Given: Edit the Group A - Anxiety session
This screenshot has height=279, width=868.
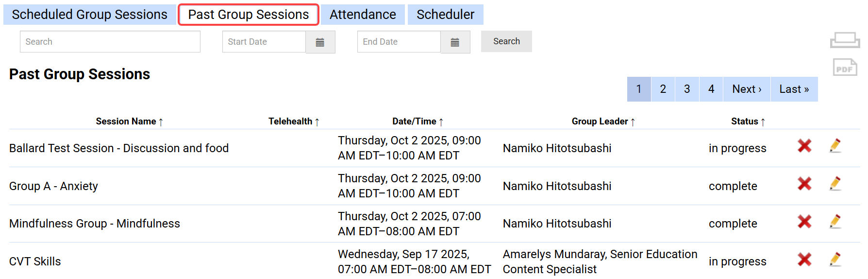Looking at the screenshot, I should 835,184.
